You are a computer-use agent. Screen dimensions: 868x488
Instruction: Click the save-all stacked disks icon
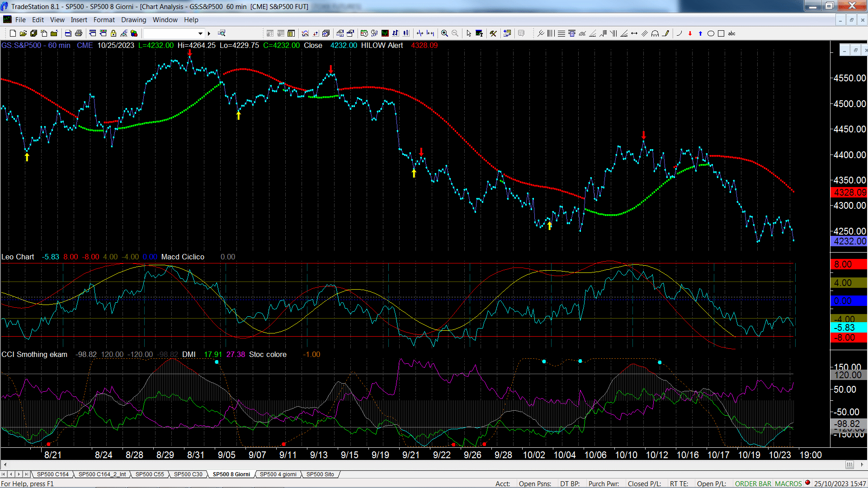[33, 33]
